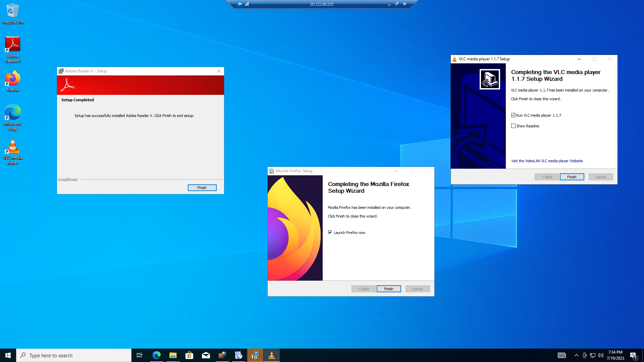Switch to the briefcase globe taskbar app

222,355
